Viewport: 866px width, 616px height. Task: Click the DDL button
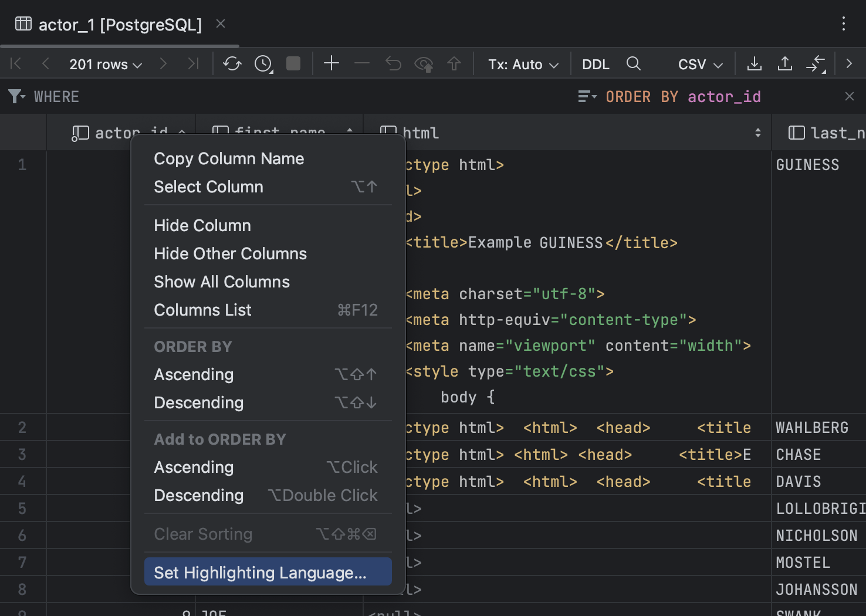tap(595, 63)
